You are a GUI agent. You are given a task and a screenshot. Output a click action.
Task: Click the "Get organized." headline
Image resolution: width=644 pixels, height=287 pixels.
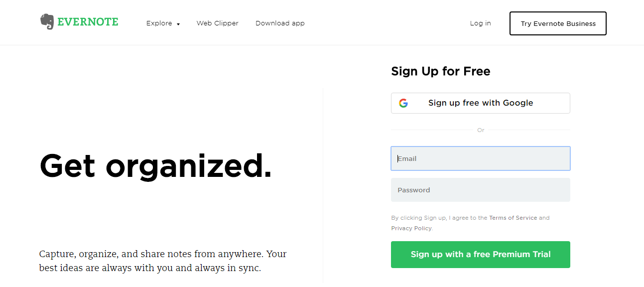(x=155, y=165)
